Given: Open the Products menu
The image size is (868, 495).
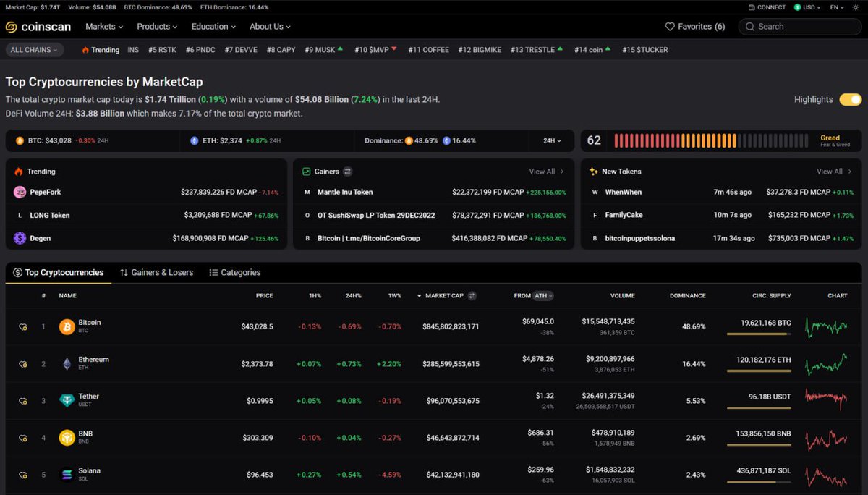Looking at the screenshot, I should (x=157, y=27).
